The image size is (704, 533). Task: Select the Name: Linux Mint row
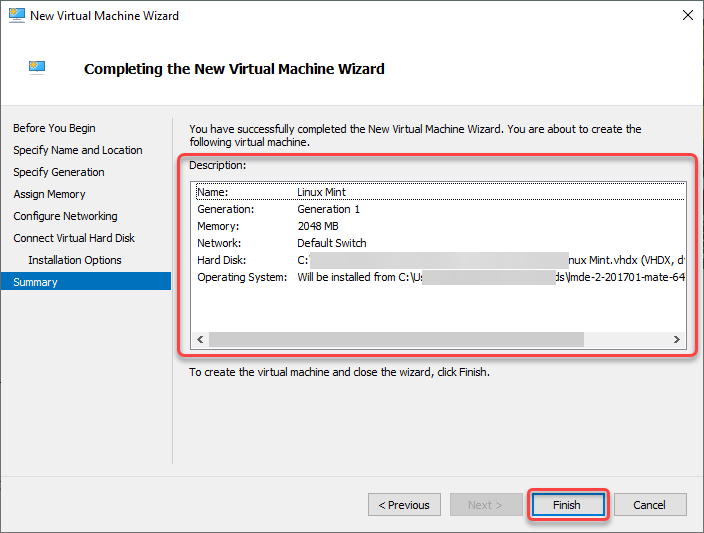coord(440,192)
